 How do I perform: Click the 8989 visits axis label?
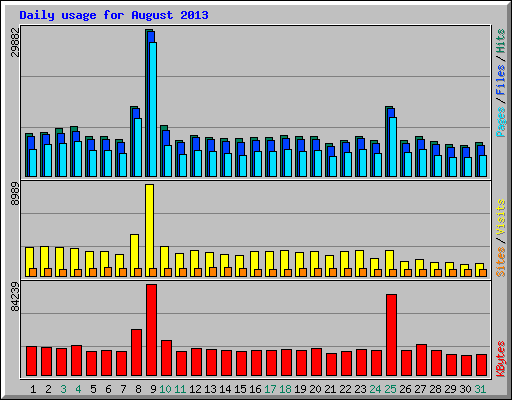[15, 194]
